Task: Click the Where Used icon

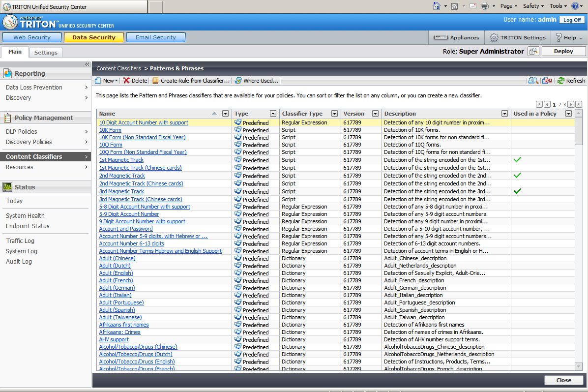Action: pyautogui.click(x=238, y=81)
